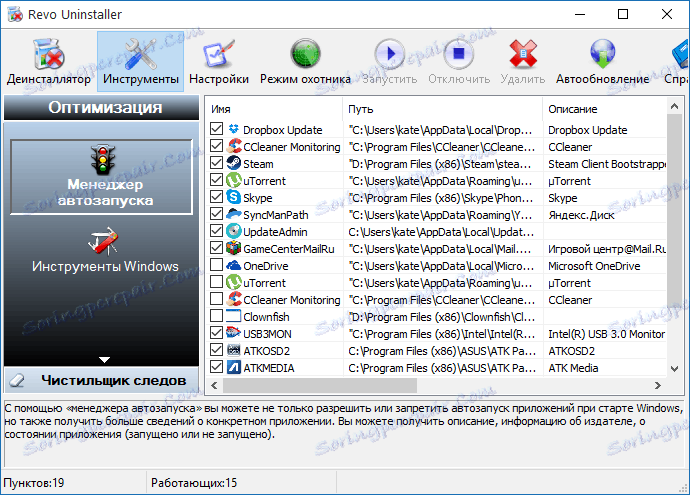
Task: Click the OneDrive cloud icon
Action: [234, 265]
